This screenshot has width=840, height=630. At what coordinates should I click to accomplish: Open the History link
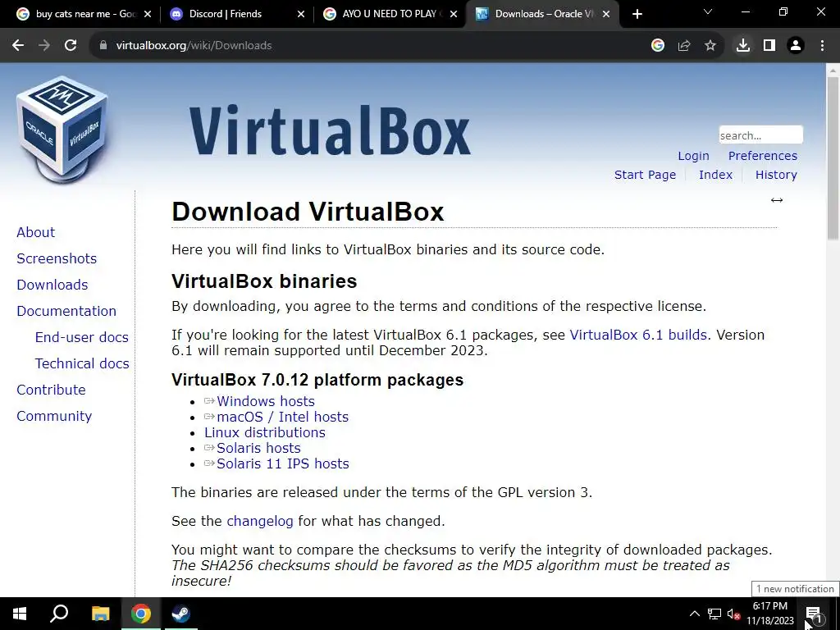pos(776,175)
